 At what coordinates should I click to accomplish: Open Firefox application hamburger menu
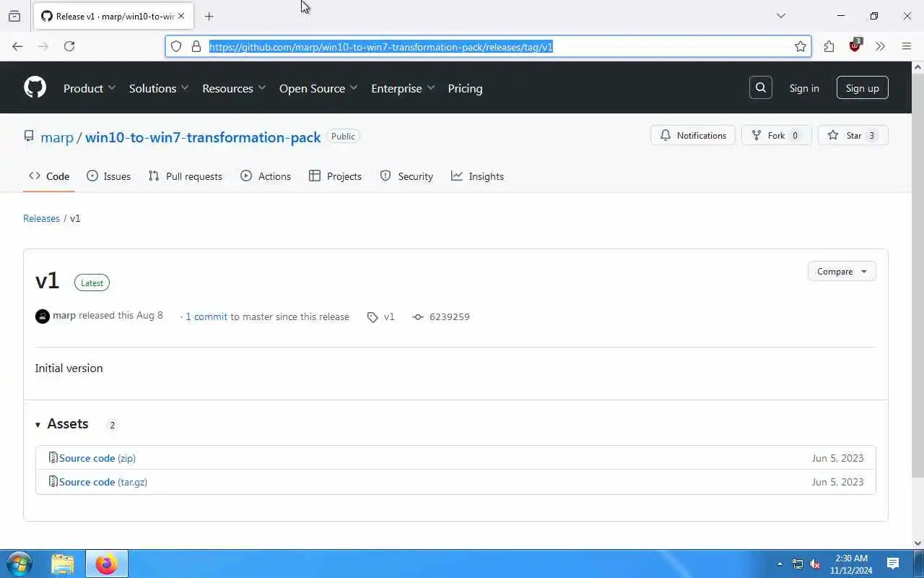click(907, 46)
